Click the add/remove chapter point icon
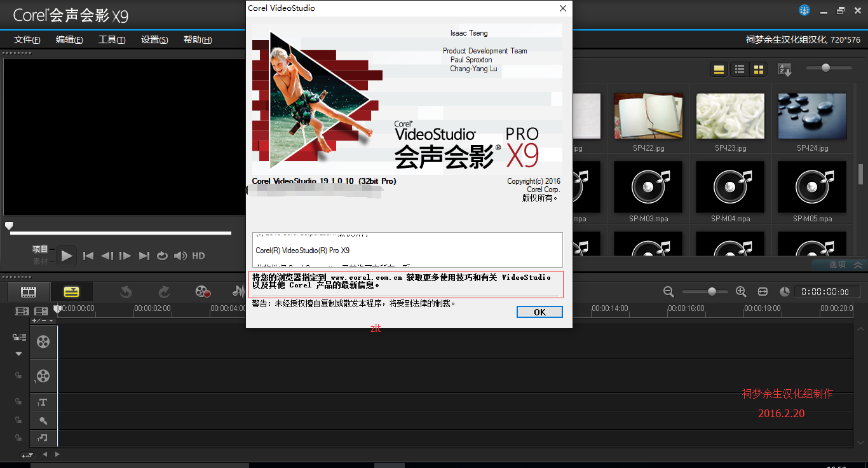The image size is (868, 468). click(41, 312)
